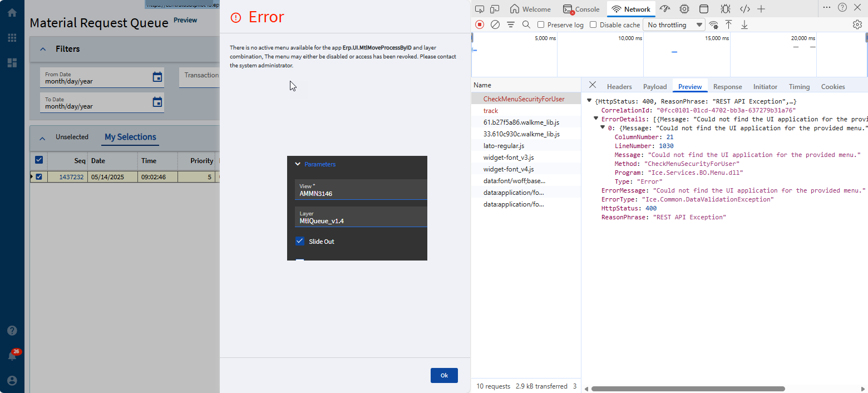Collapse the ErrorDetails tree node
Viewport: 868px width, 393px height.
596,119
